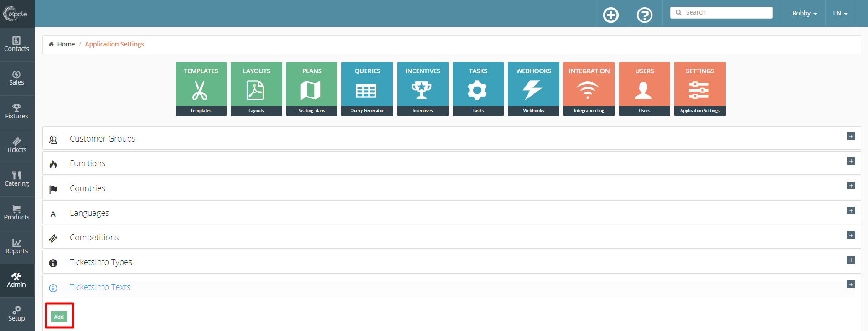Click the Countries flag icon
868x331 pixels.
click(x=53, y=189)
